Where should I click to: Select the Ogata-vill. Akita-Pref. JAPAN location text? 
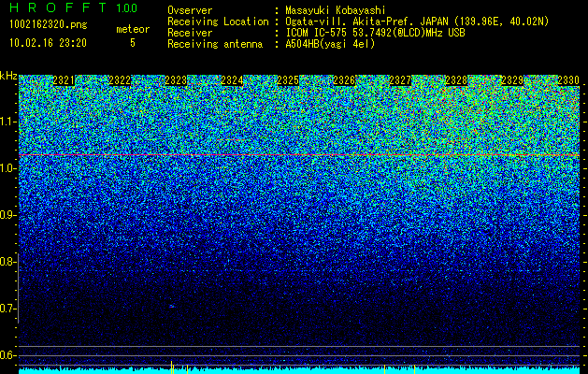[417, 22]
